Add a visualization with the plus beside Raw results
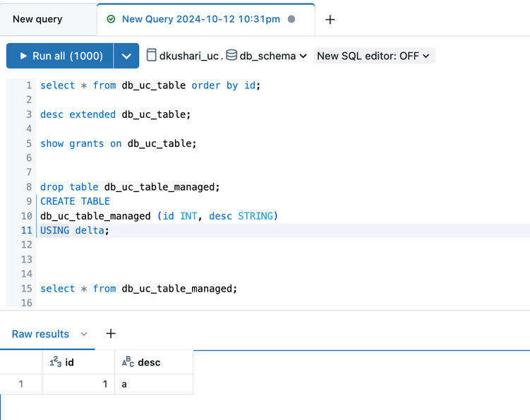 click(x=111, y=333)
